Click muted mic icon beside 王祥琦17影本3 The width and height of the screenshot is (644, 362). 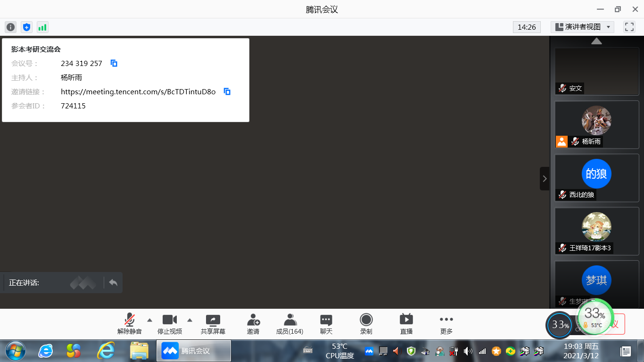[x=562, y=248]
